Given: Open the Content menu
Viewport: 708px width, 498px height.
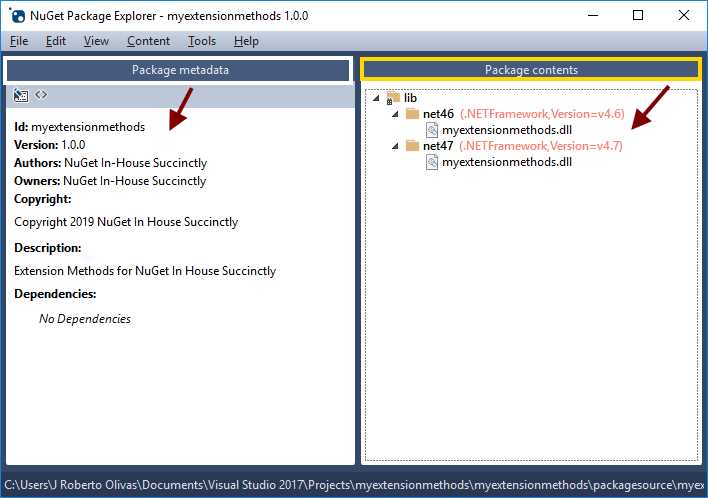Looking at the screenshot, I should 148,41.
